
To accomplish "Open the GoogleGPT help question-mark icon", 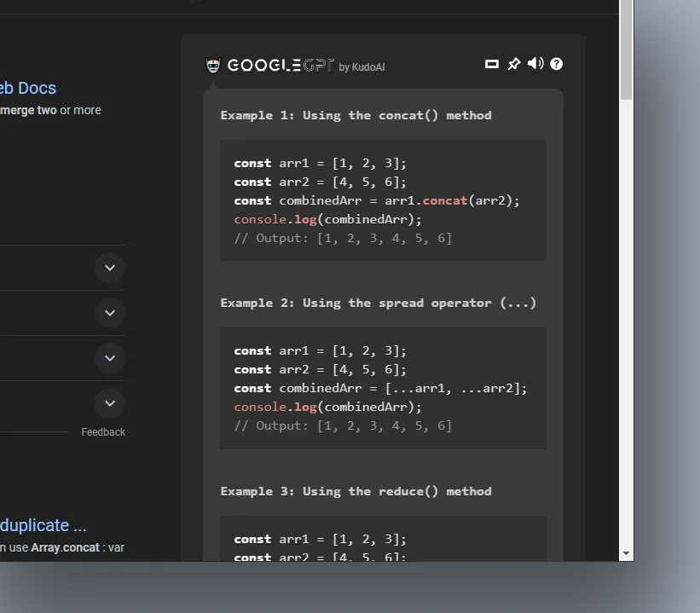I will click(x=556, y=64).
